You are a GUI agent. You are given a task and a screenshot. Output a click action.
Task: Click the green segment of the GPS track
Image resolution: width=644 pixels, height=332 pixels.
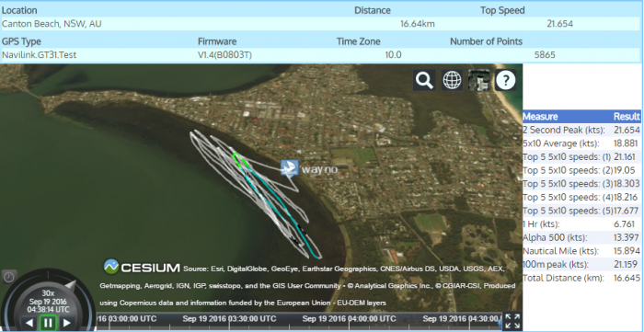click(x=239, y=160)
